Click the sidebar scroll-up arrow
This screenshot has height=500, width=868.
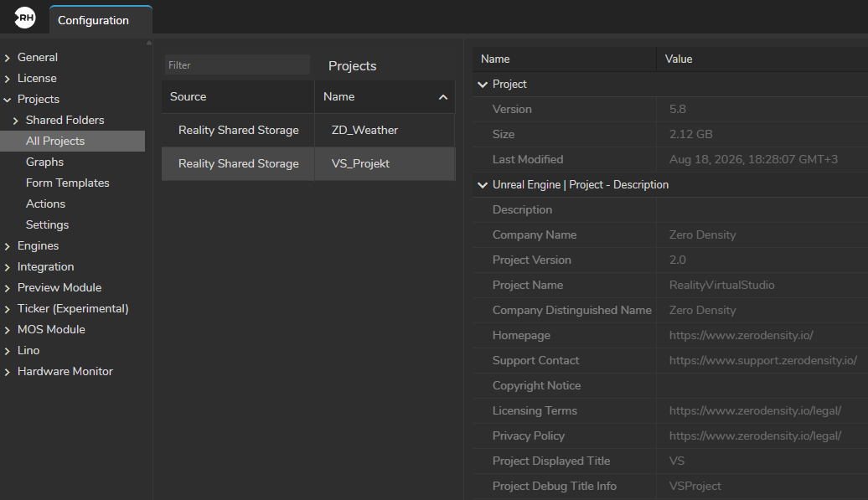click(149, 44)
